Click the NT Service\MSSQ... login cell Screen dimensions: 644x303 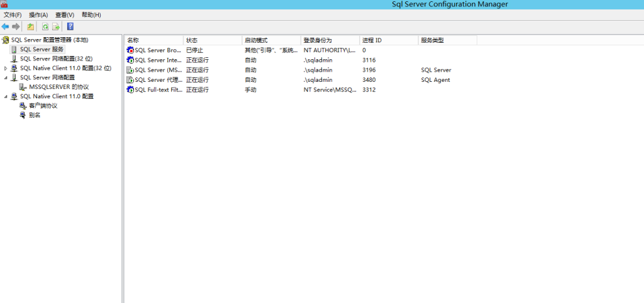[331, 89]
